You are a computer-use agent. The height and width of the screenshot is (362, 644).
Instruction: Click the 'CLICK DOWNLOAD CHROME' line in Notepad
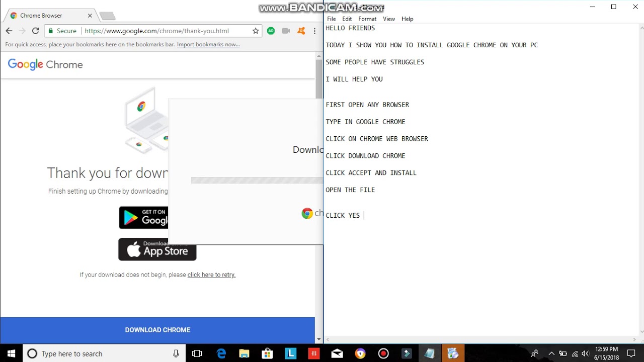coord(365,156)
